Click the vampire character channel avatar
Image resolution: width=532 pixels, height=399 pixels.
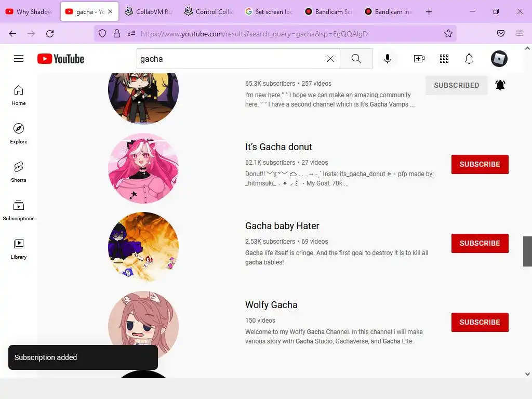(x=143, y=98)
